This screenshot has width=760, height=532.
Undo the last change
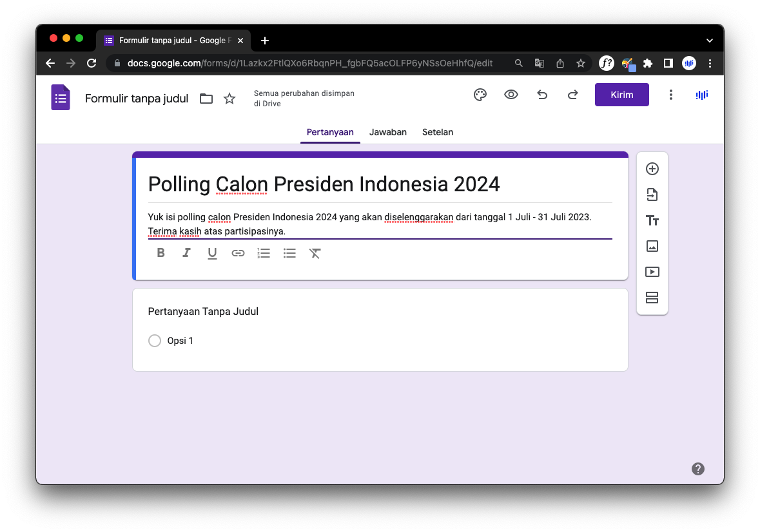(541, 95)
